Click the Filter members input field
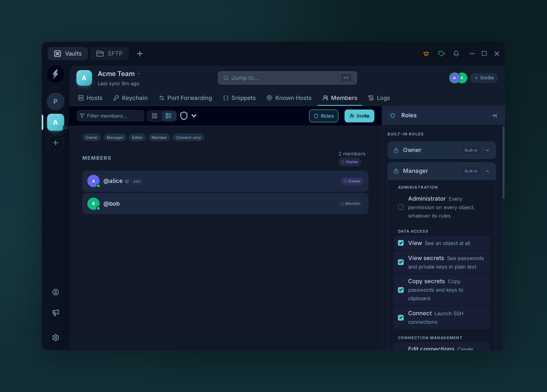This screenshot has height=392, width=547. [110, 116]
